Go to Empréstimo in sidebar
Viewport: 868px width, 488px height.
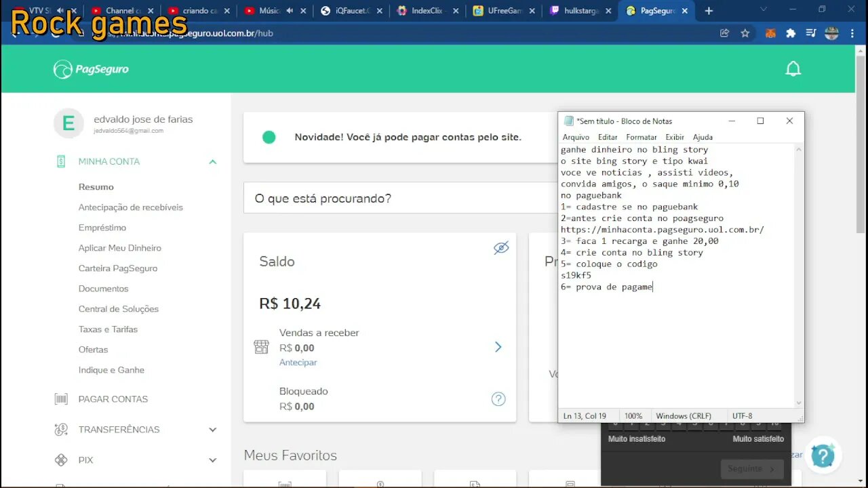[102, 228]
